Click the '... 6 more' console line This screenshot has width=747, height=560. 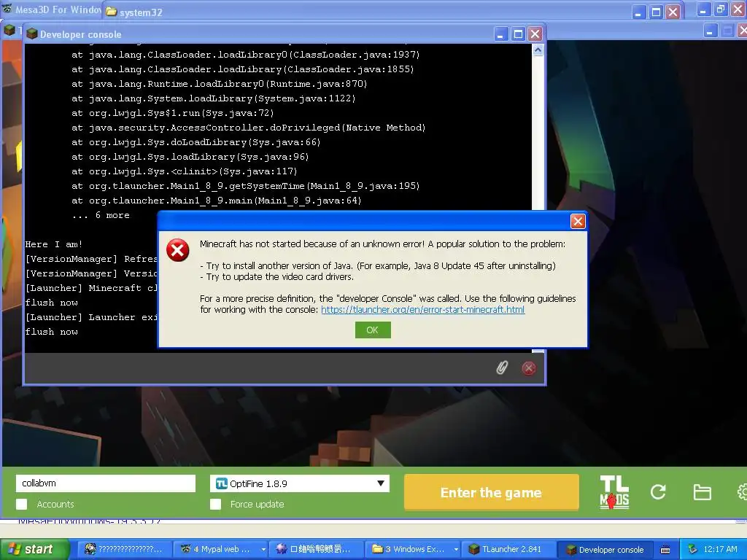(101, 215)
